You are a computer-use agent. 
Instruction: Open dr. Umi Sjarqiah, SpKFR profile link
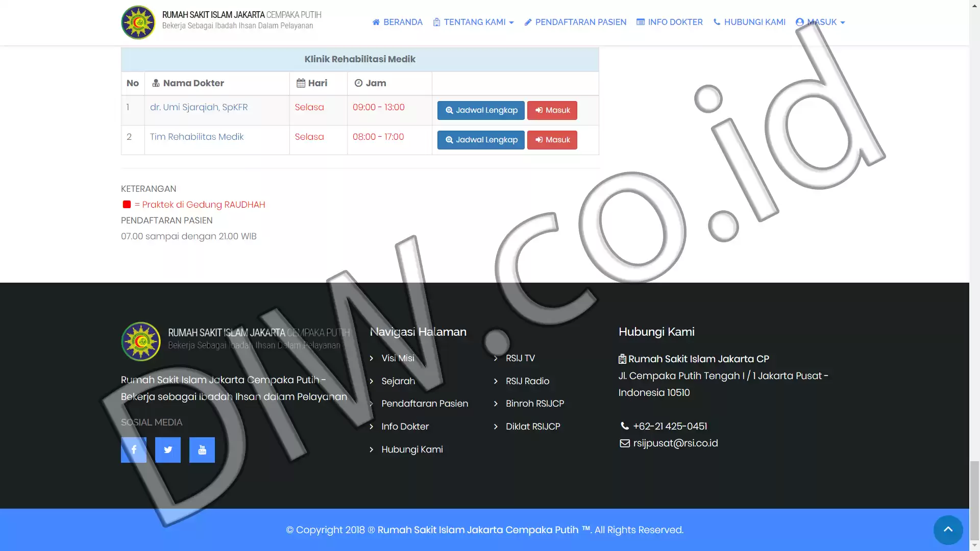199,107
